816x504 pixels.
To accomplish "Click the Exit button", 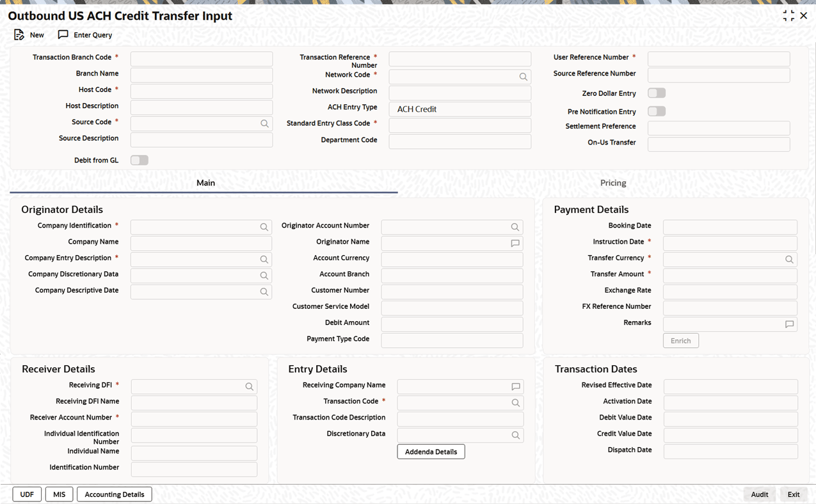I will (x=793, y=494).
